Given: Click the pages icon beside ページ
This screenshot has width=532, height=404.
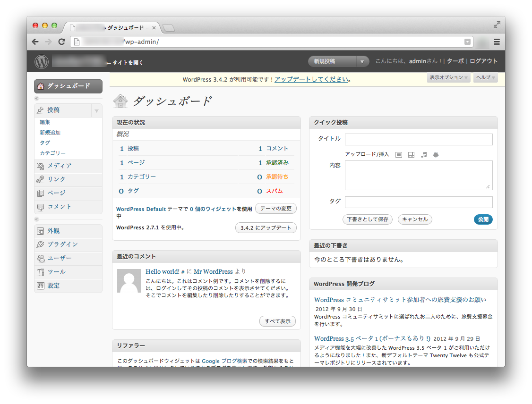Looking at the screenshot, I should [40, 193].
